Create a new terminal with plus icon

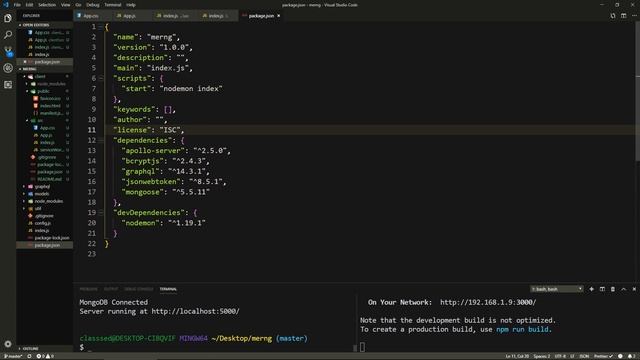point(591,289)
